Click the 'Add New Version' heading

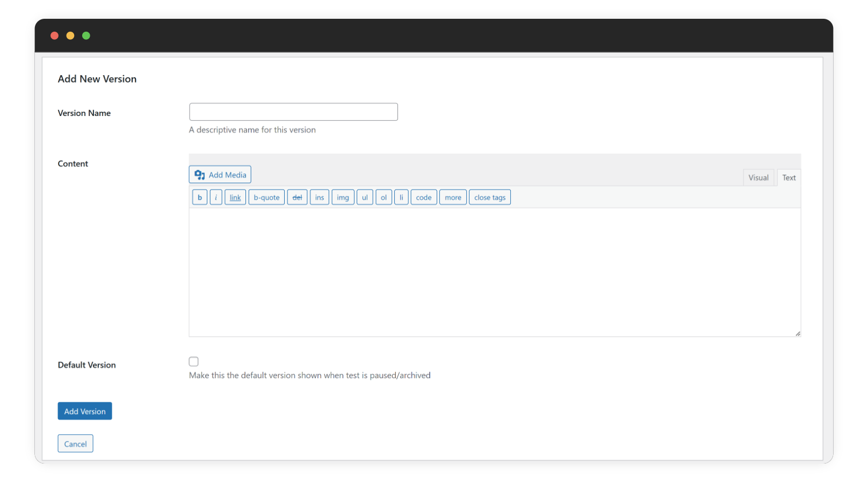(97, 79)
